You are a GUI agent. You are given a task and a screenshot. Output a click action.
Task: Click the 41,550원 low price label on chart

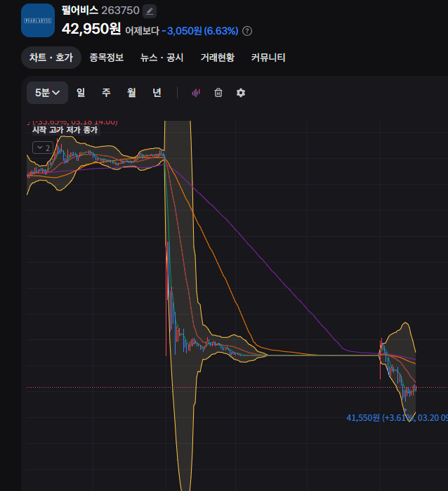pyautogui.click(x=397, y=418)
